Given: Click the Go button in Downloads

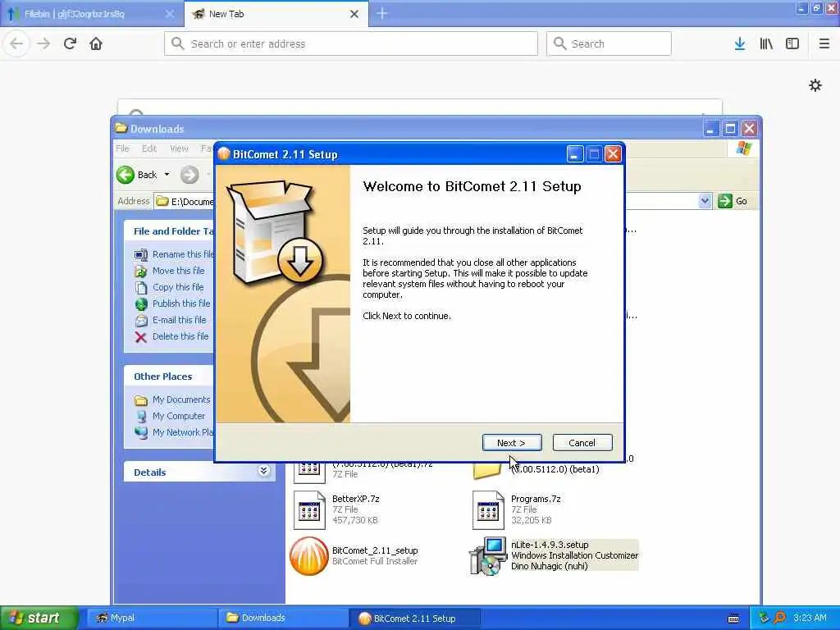Looking at the screenshot, I should tap(733, 201).
